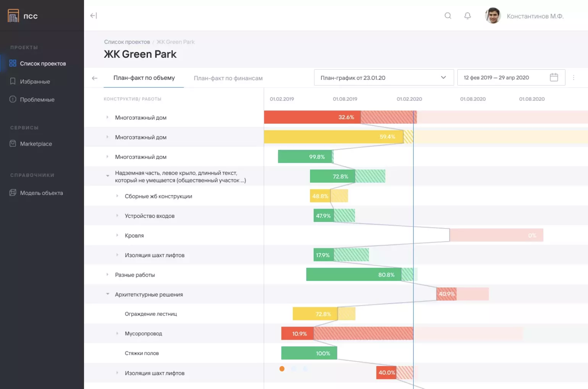This screenshot has height=389, width=588.
Task: Open the calendar icon in date range
Action: (x=554, y=78)
